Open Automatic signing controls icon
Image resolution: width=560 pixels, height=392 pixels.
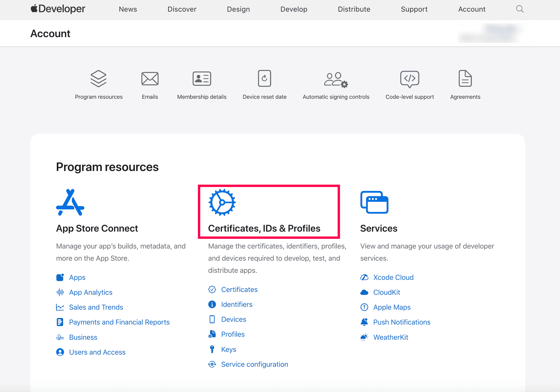click(x=336, y=80)
